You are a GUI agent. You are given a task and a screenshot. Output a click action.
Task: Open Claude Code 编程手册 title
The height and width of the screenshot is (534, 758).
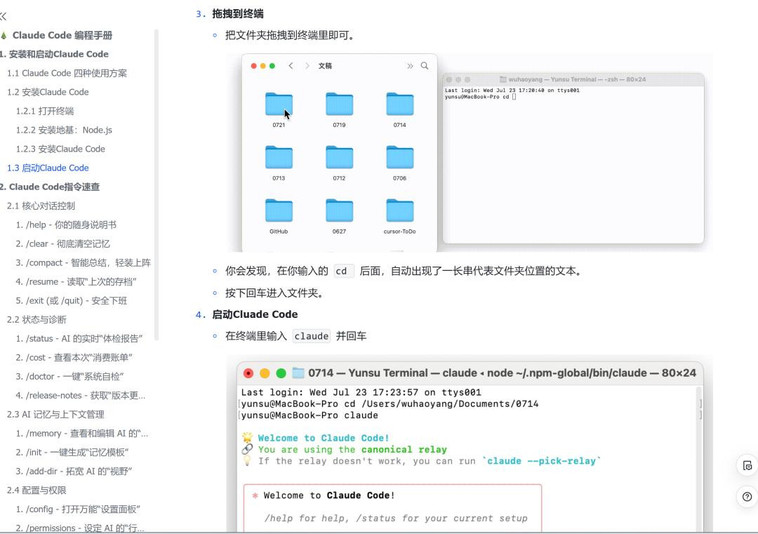[62, 35]
